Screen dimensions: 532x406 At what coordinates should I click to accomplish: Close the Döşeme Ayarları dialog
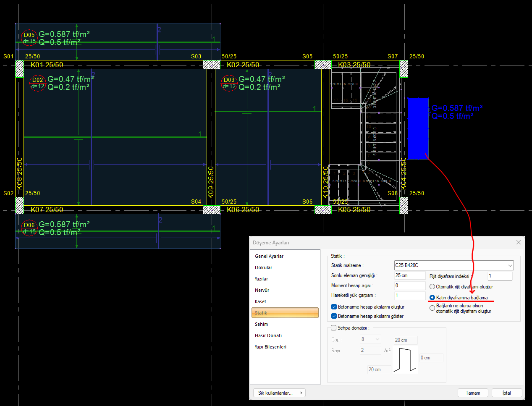518,242
